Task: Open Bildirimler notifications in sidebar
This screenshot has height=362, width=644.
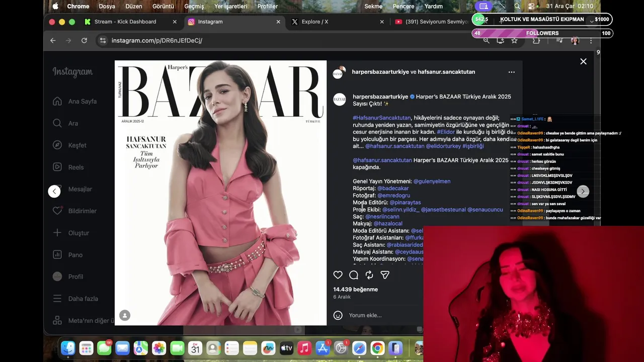Action: point(75,211)
